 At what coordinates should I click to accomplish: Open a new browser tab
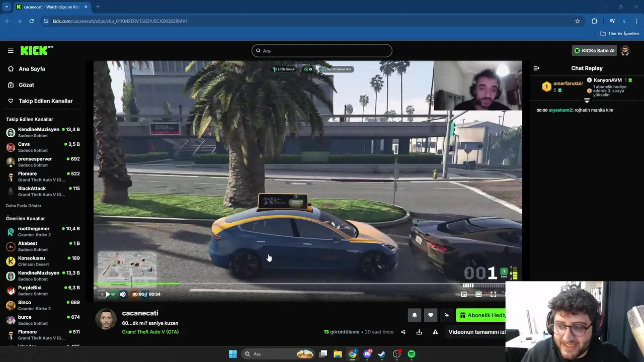click(98, 7)
